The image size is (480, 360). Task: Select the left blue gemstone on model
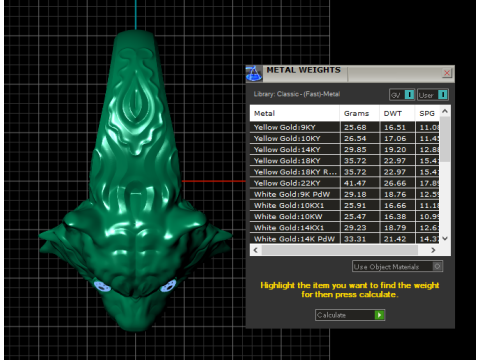pyautogui.click(x=102, y=286)
